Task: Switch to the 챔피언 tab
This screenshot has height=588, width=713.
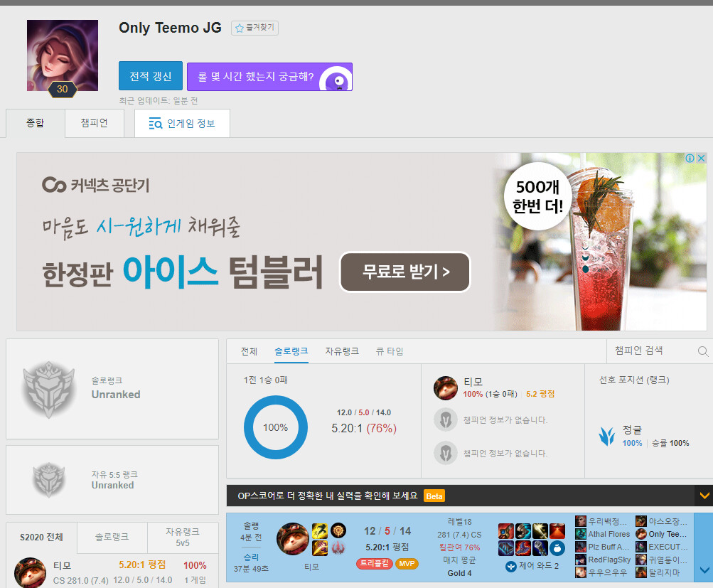Action: (x=94, y=123)
